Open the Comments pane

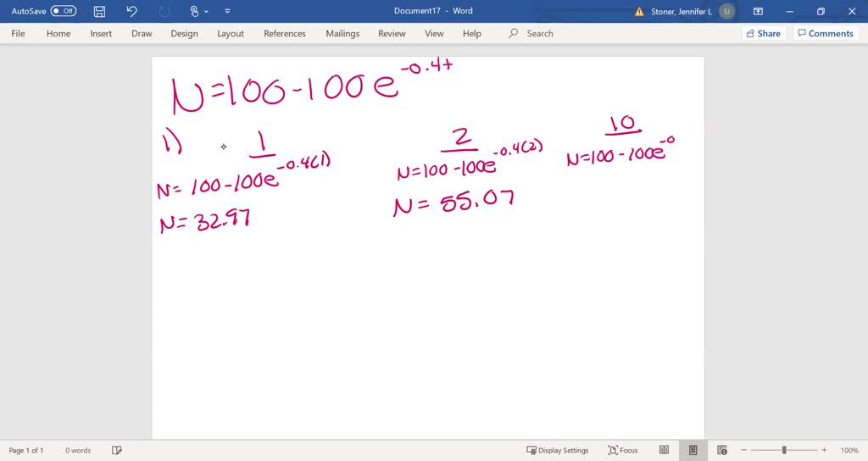coord(825,34)
